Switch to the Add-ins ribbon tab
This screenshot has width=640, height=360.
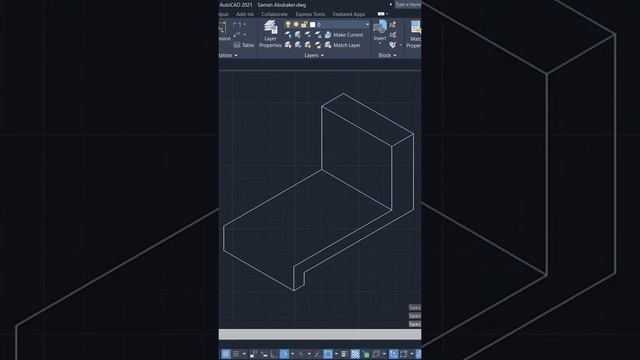(x=245, y=14)
